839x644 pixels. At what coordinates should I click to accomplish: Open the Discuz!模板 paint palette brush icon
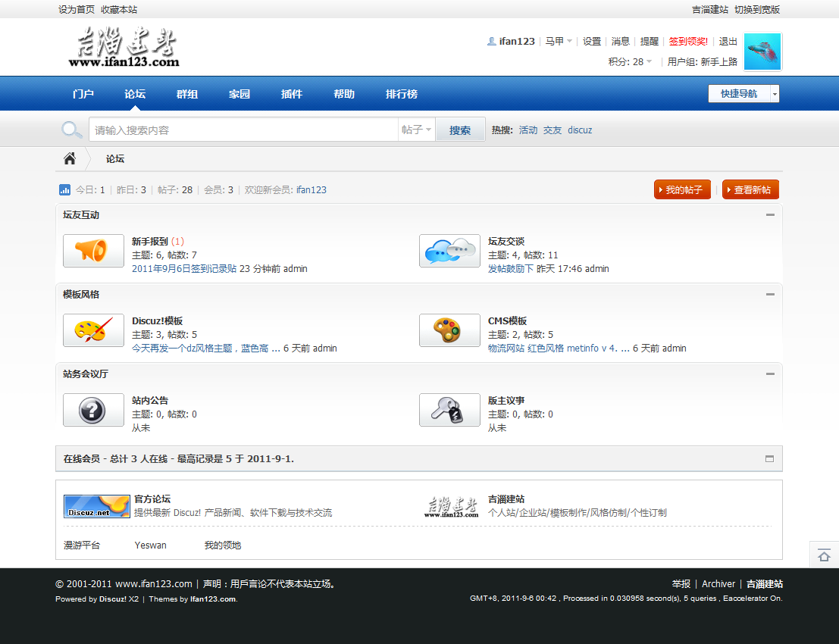tap(93, 330)
